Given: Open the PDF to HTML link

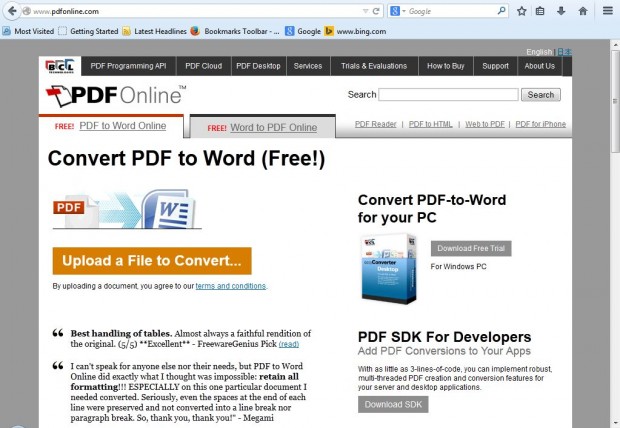Looking at the screenshot, I should click(431, 124).
